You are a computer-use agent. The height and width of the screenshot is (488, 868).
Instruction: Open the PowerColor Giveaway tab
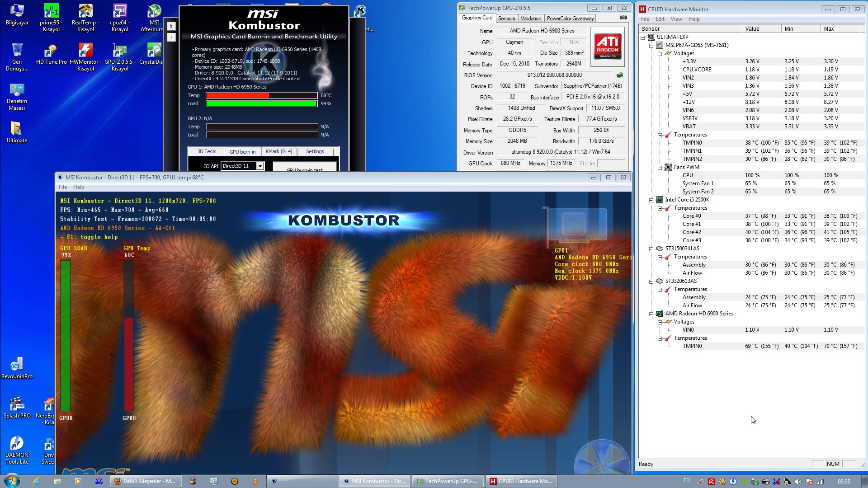click(x=570, y=19)
